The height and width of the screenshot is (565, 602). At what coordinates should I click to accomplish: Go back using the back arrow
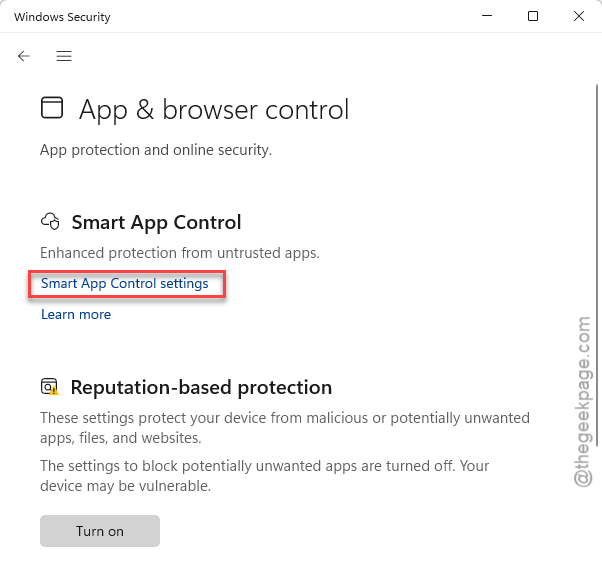[24, 56]
